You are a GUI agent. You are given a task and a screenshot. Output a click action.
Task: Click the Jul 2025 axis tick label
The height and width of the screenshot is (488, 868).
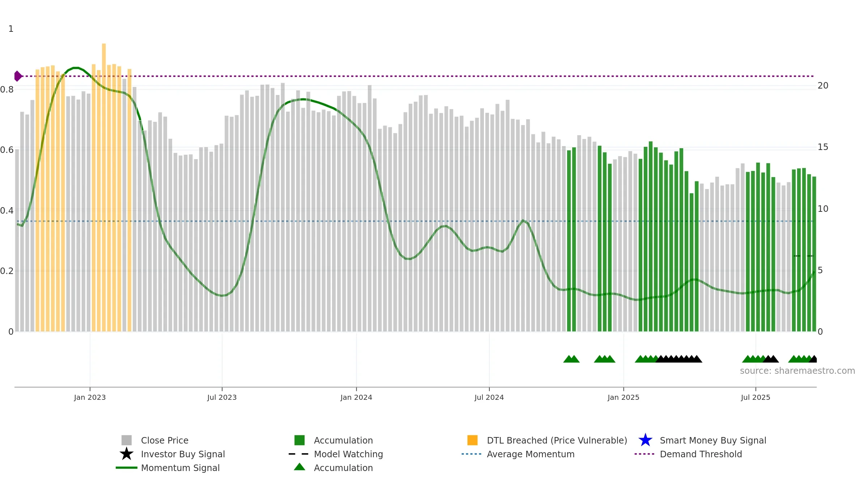click(756, 398)
